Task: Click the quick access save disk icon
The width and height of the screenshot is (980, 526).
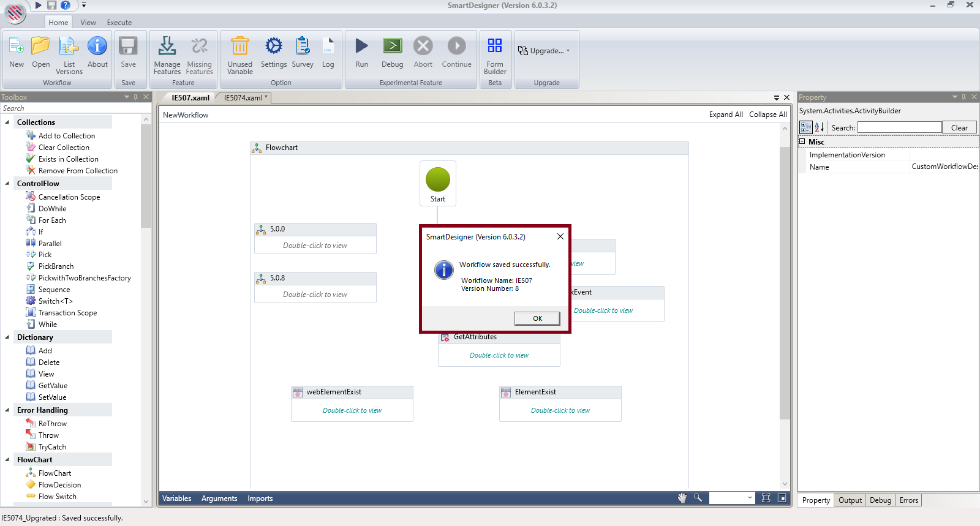Action: [x=51, y=5]
